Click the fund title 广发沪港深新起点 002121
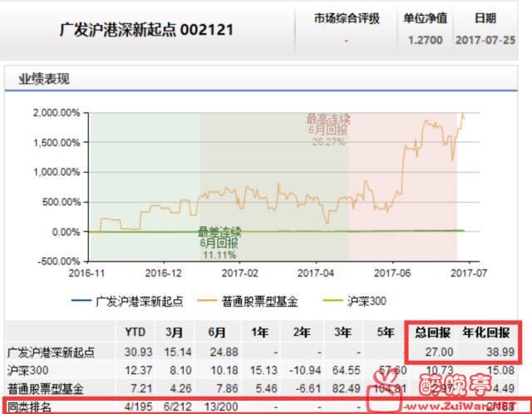This screenshot has height=414, width=532. 146,30
